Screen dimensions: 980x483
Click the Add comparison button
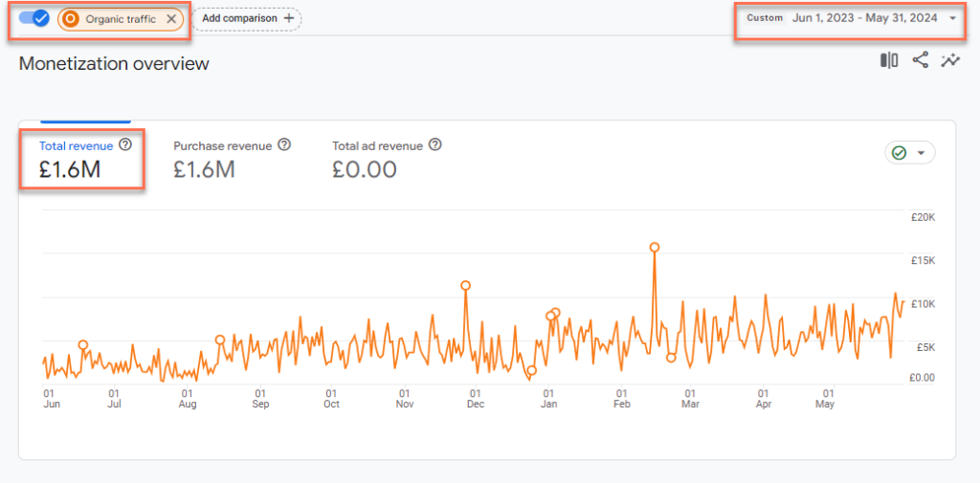(x=247, y=18)
